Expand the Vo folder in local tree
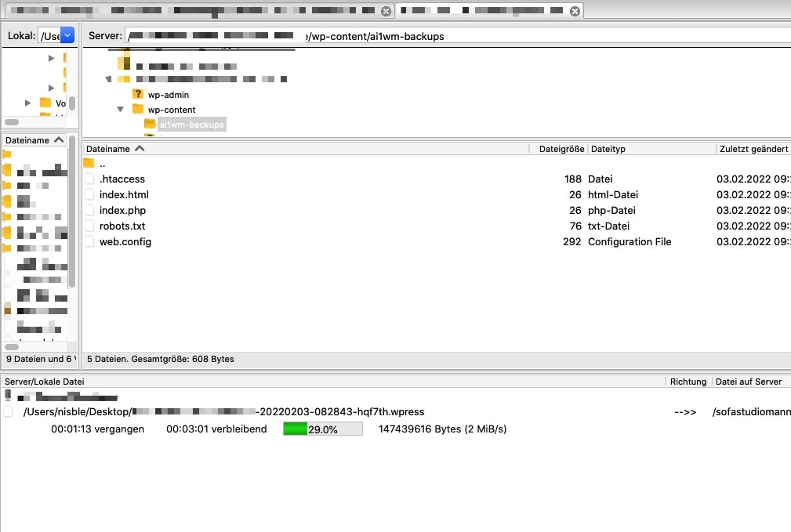The height and width of the screenshot is (532, 791). coord(28,103)
